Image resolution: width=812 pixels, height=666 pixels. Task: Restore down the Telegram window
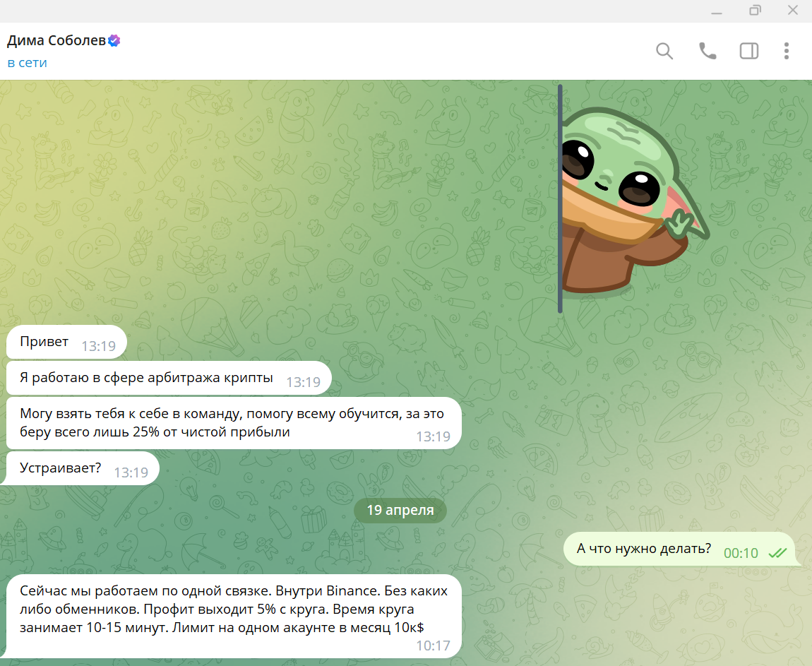click(x=755, y=11)
